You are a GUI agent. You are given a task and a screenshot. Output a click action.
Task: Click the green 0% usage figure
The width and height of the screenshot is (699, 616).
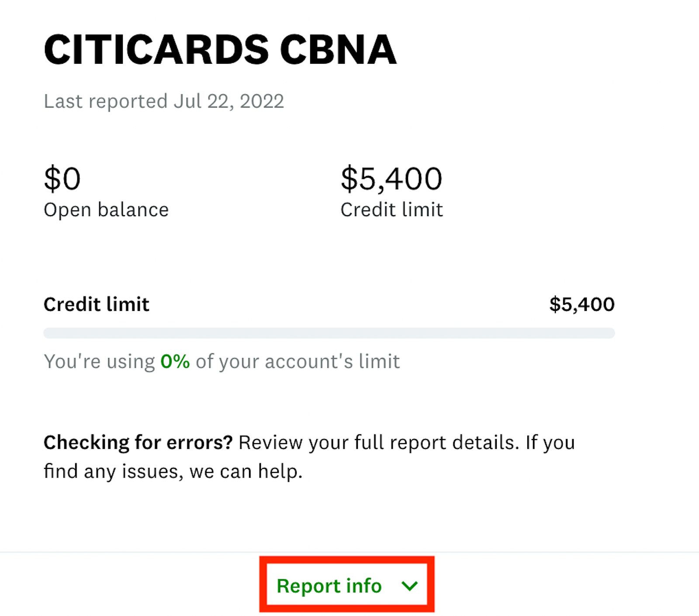coord(175,361)
